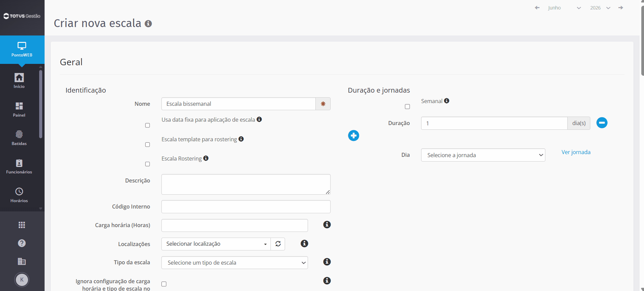
Task: Open the Junho month dropdown
Action: coord(564,8)
